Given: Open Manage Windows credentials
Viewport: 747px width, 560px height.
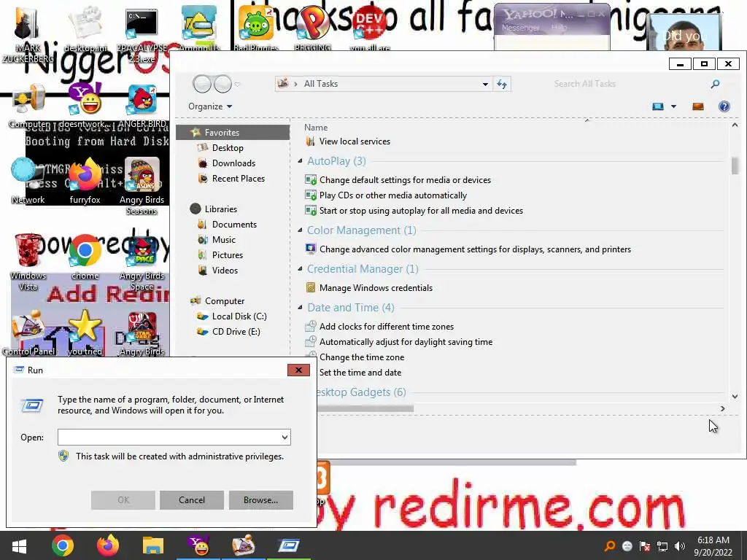Looking at the screenshot, I should point(376,287).
